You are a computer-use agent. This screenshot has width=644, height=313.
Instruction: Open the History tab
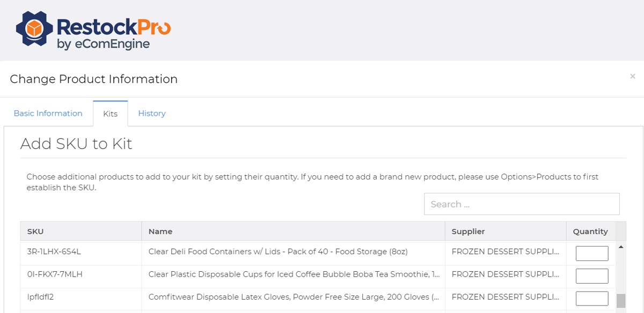coord(152,113)
